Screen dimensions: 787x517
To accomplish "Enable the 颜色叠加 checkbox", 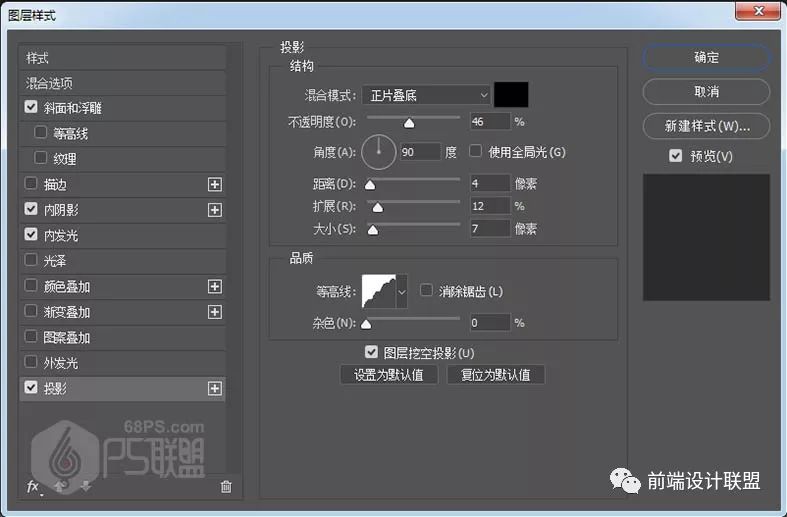I will coord(31,286).
